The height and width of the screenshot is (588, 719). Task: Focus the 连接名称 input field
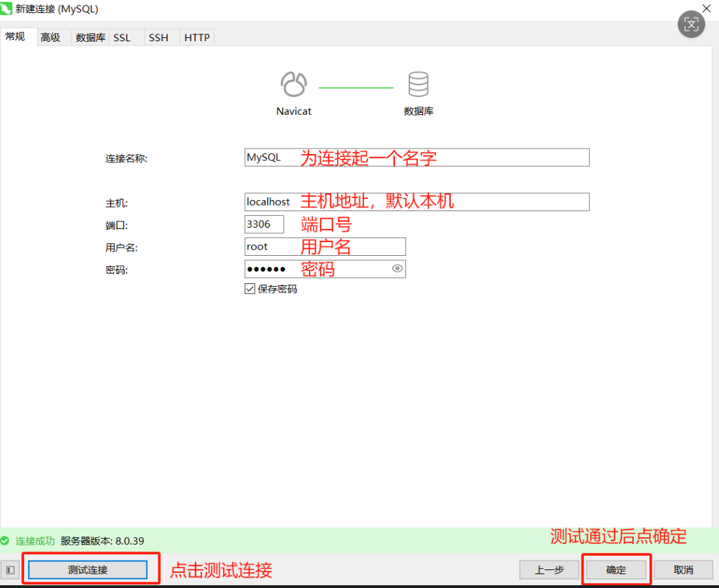pyautogui.click(x=417, y=157)
